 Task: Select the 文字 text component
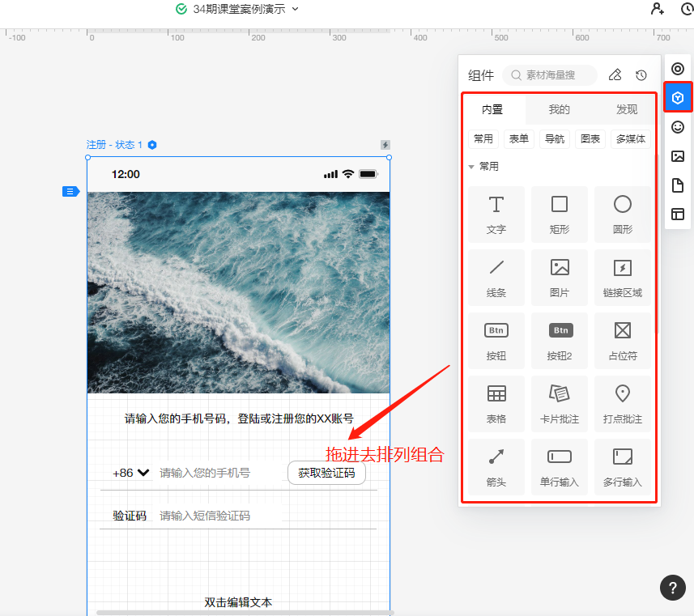496,215
